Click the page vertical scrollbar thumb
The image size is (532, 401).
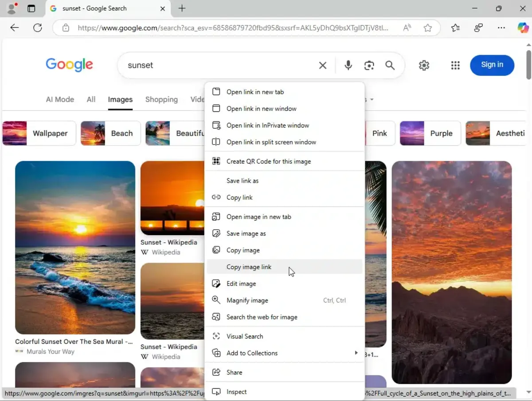click(528, 64)
